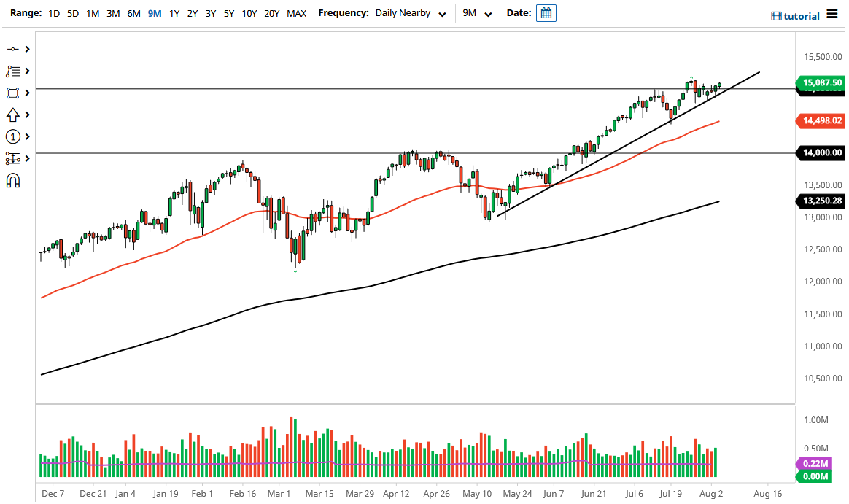This screenshot has width=849, height=504.
Task: Click the green 15,087.50 price label
Action: click(821, 83)
